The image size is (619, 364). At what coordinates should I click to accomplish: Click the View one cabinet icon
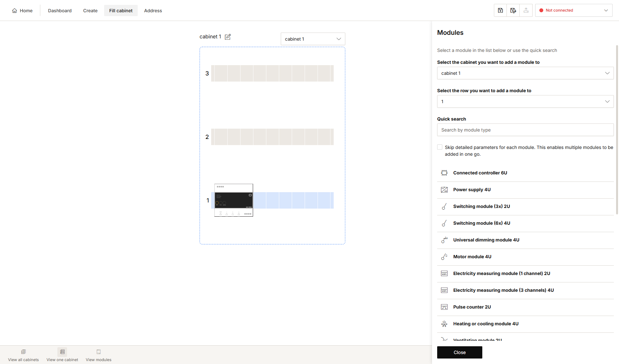click(x=62, y=352)
